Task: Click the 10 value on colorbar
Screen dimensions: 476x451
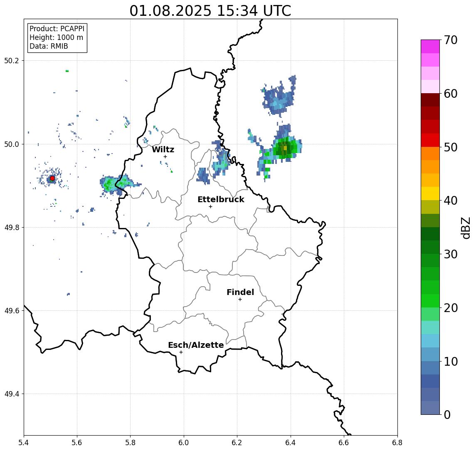Action: tap(451, 361)
